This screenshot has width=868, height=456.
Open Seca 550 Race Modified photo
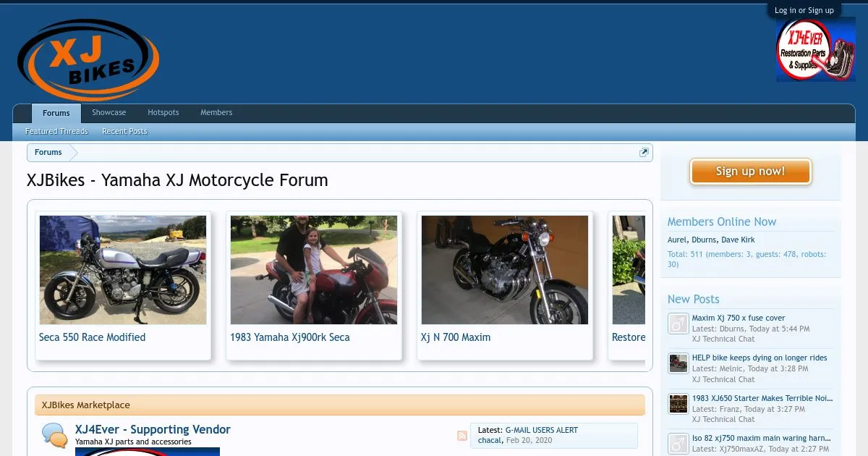(123, 270)
